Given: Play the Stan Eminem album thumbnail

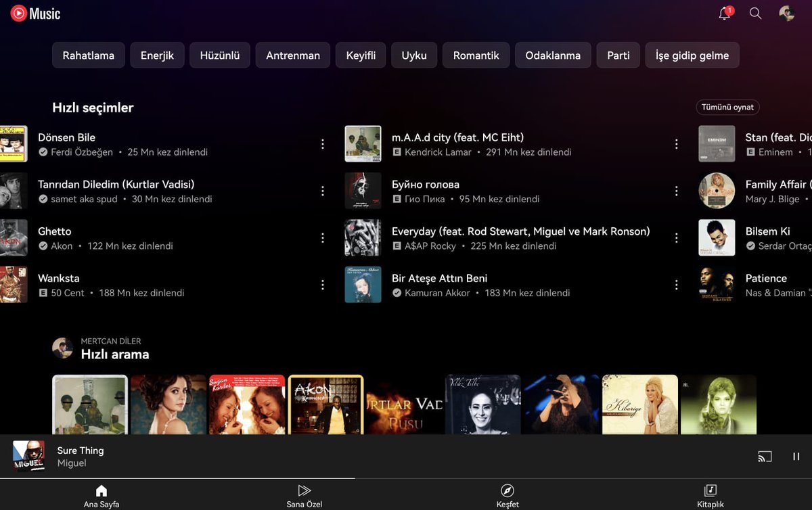Looking at the screenshot, I should click(x=717, y=144).
